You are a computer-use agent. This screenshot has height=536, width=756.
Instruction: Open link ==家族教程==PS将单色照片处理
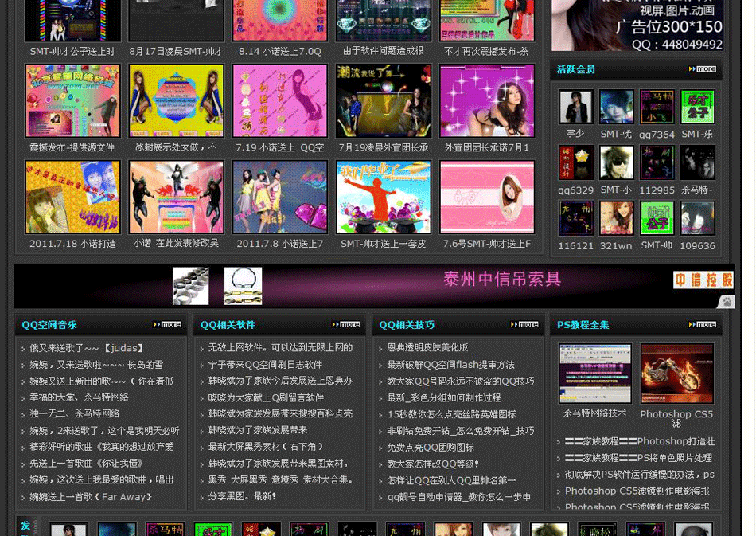click(x=638, y=457)
